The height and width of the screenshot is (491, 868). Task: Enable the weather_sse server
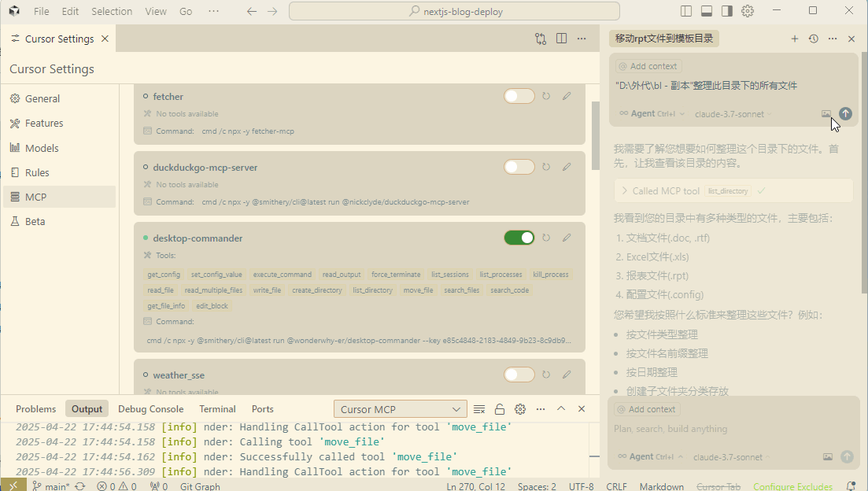click(519, 375)
